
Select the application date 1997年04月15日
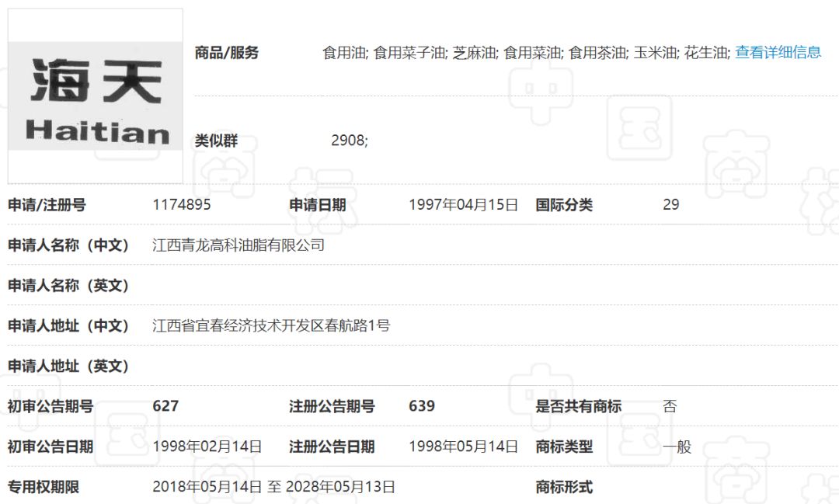tap(463, 204)
